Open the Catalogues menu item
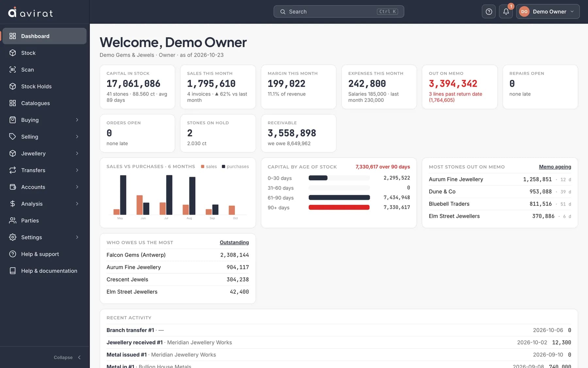 [x=44, y=103]
